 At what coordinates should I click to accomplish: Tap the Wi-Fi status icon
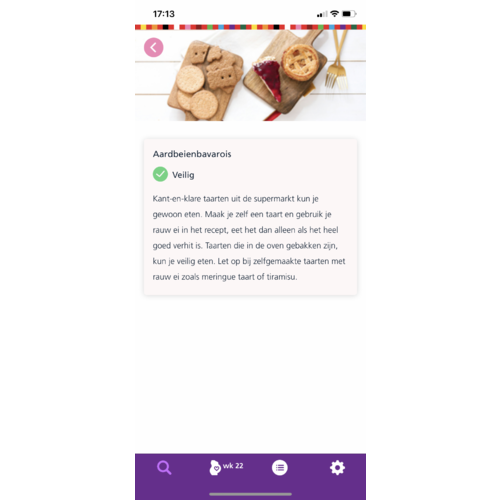(x=334, y=14)
